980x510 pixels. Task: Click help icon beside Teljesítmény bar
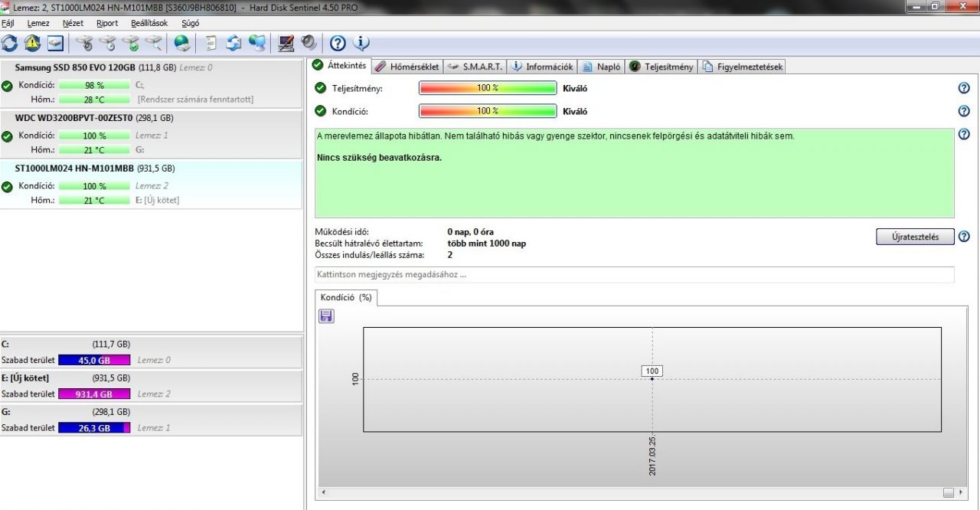tap(964, 88)
